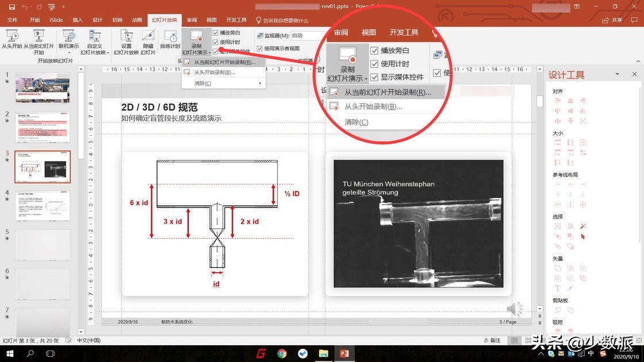The width and height of the screenshot is (644, 362).
Task: Click the comments icon beside 共享
Action: (x=634, y=20)
